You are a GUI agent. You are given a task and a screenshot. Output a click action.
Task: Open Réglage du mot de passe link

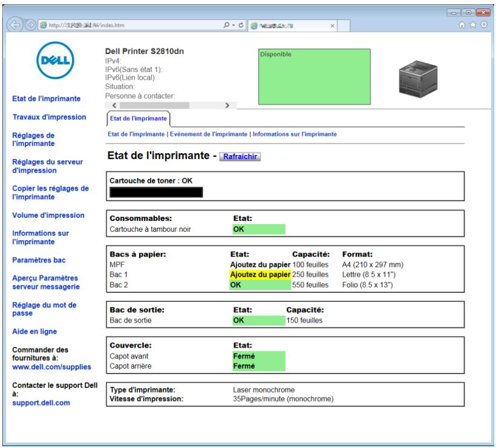click(44, 309)
